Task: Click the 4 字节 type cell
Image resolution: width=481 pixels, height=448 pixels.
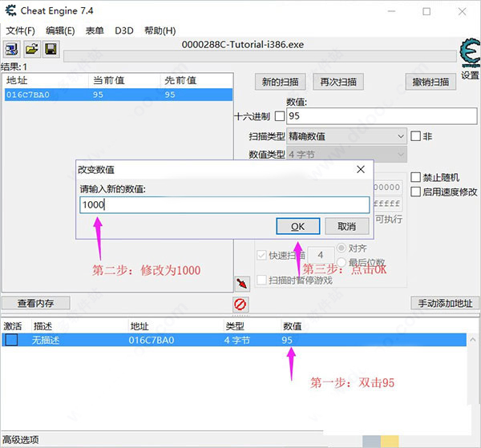Action: pyautogui.click(x=237, y=340)
